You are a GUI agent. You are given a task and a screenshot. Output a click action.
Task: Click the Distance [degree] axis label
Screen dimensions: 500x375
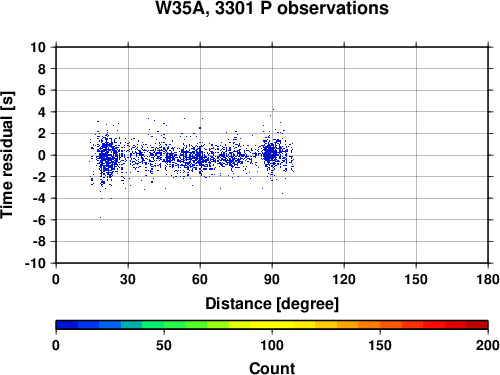[272, 304]
